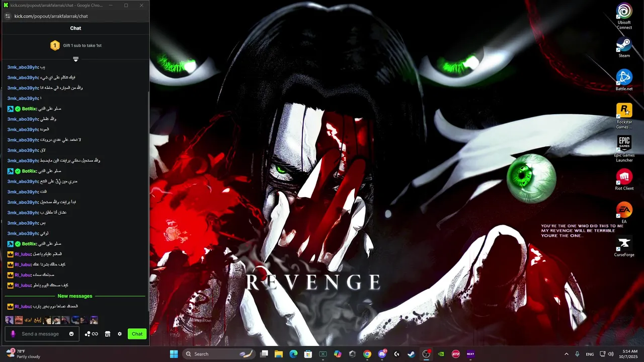Open Discord from the taskbar
The width and height of the screenshot is (644, 362).
pos(382,354)
